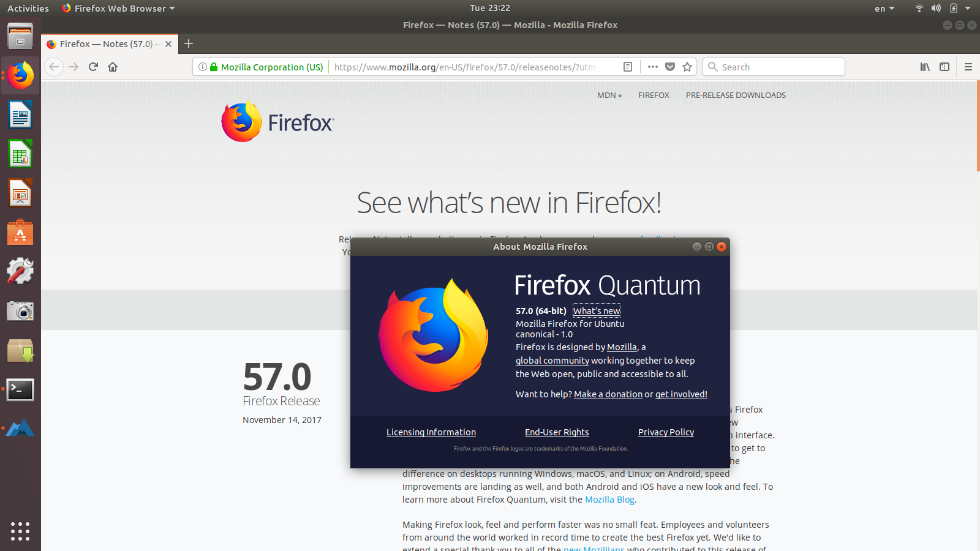Open the Firefox hamburger menu
980x551 pixels.
[x=968, y=67]
